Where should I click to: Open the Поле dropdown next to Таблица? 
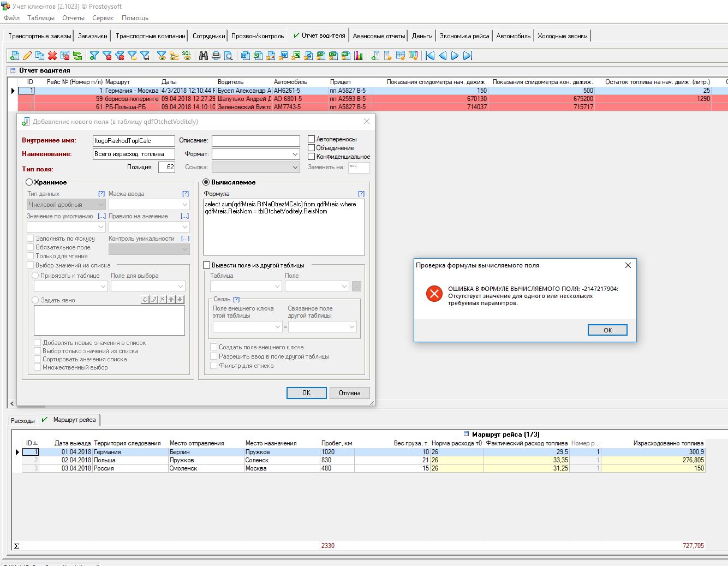344,287
